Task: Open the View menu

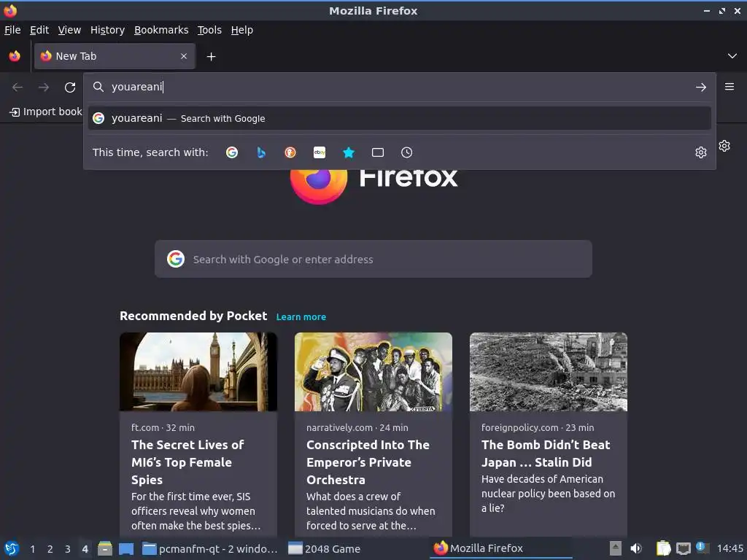Action: [69, 30]
